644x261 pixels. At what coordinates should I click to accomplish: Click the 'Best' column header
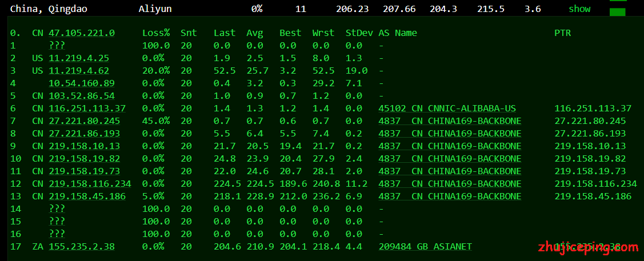point(290,33)
